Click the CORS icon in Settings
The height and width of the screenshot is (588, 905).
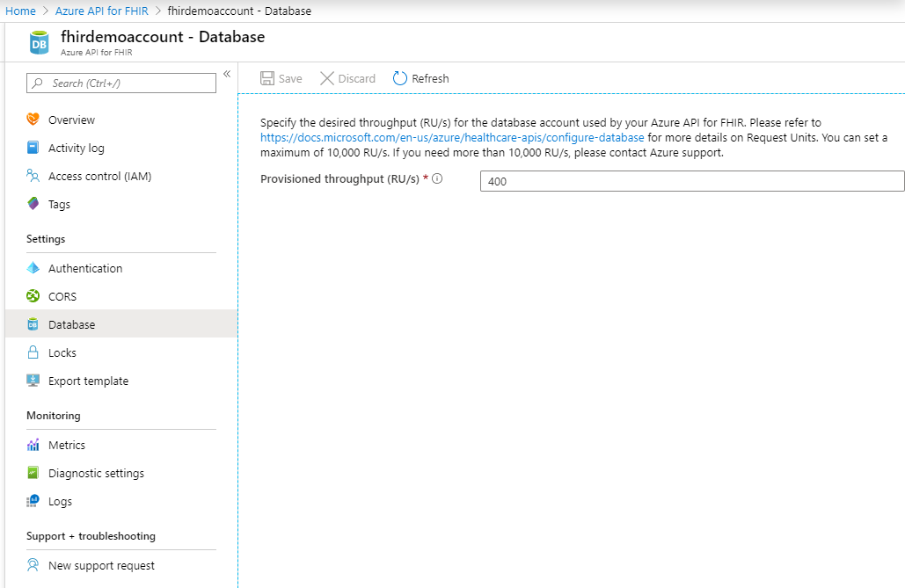[33, 296]
